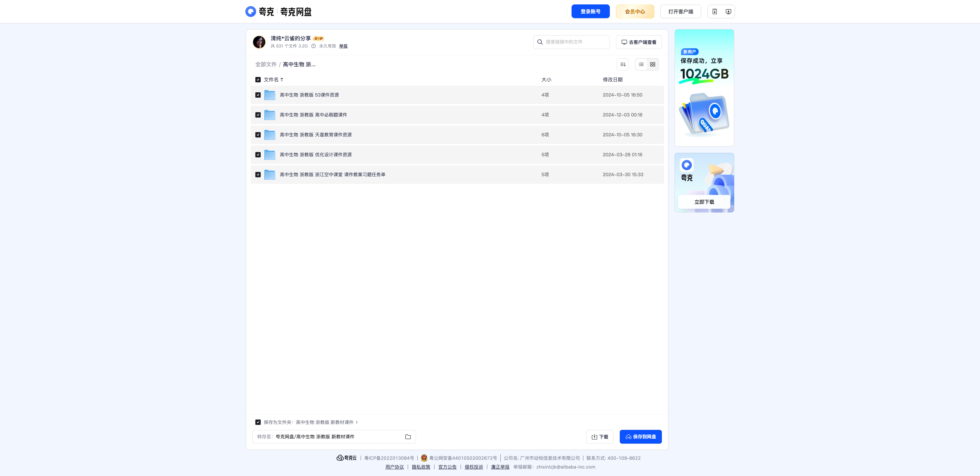Click the validity clock icon beside 永久有效
This screenshot has width=980, height=476.
[x=314, y=46]
